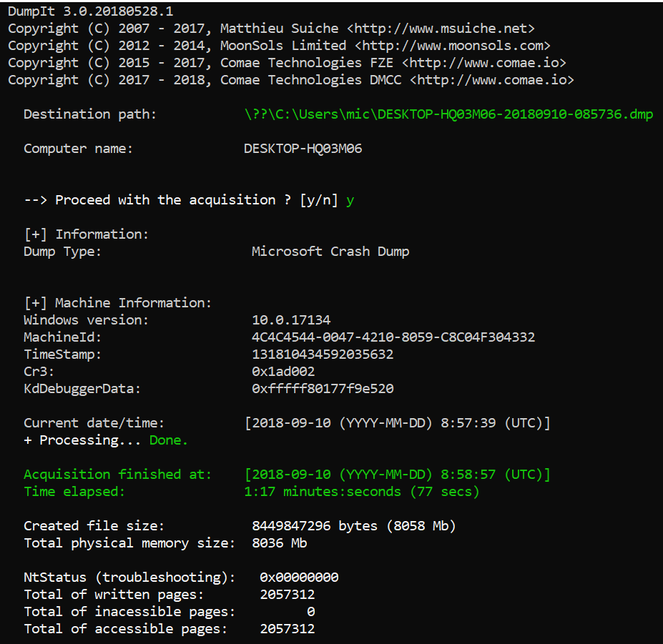Click the '[+] Machine Information:' heading
Screen dimensions: 663x644
click(117, 303)
